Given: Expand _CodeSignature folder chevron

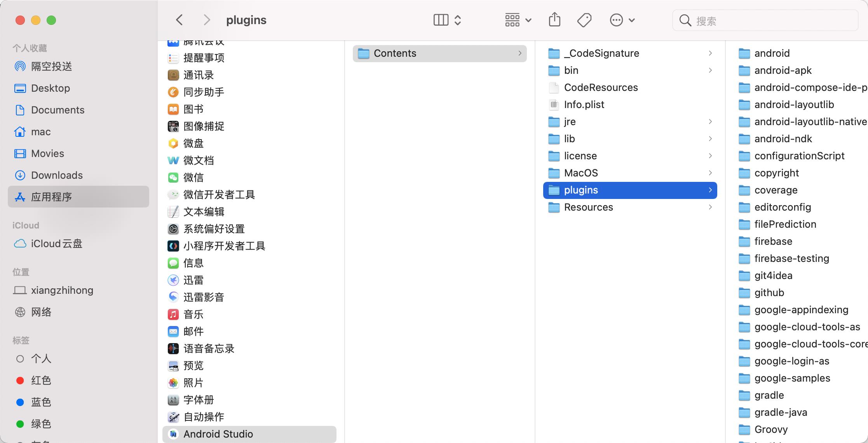Looking at the screenshot, I should click(x=710, y=53).
